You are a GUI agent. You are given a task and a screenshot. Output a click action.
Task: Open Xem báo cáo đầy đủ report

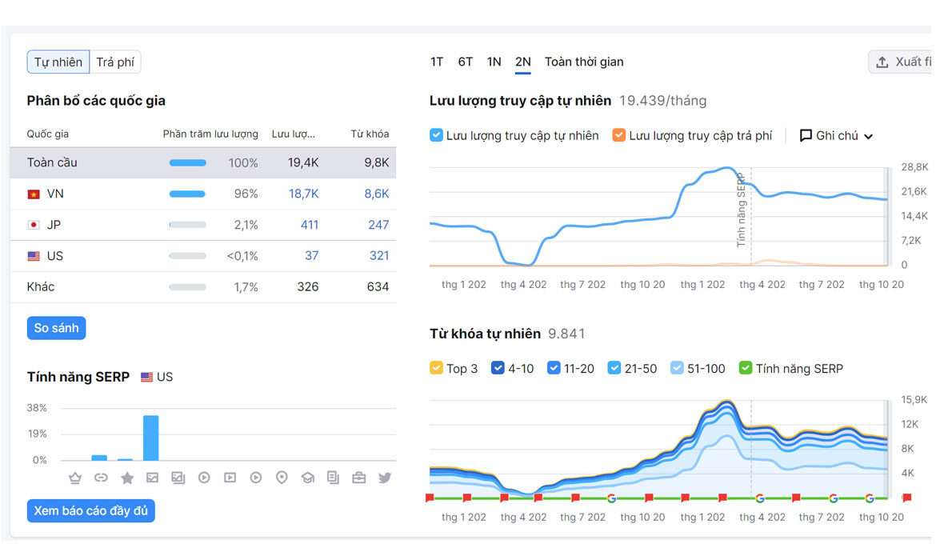[90, 510]
